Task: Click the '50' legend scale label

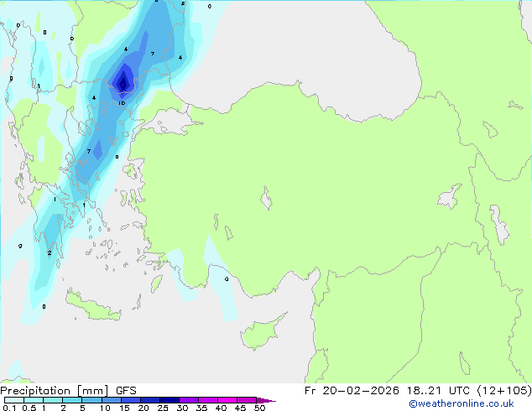Action: click(259, 408)
